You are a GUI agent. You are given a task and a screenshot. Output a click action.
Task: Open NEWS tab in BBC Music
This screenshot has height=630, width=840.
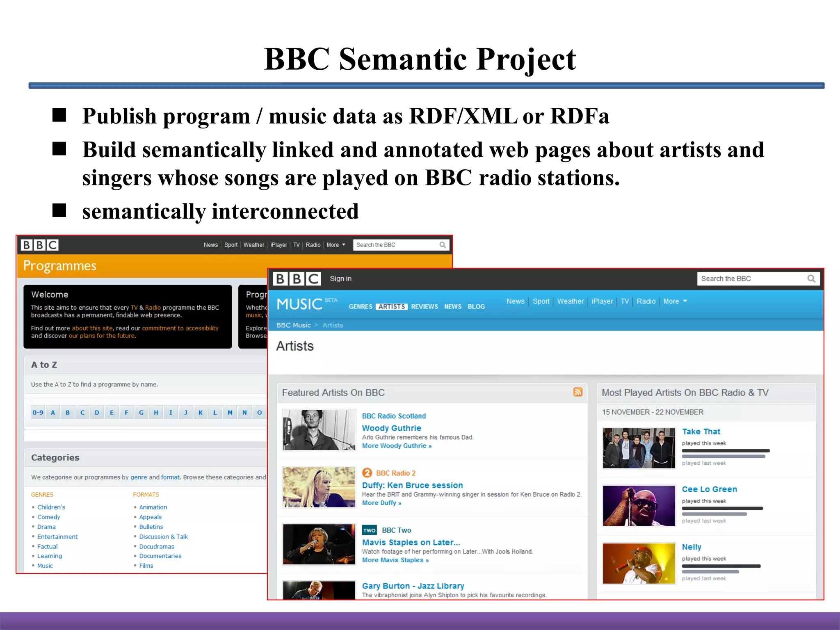coord(453,307)
